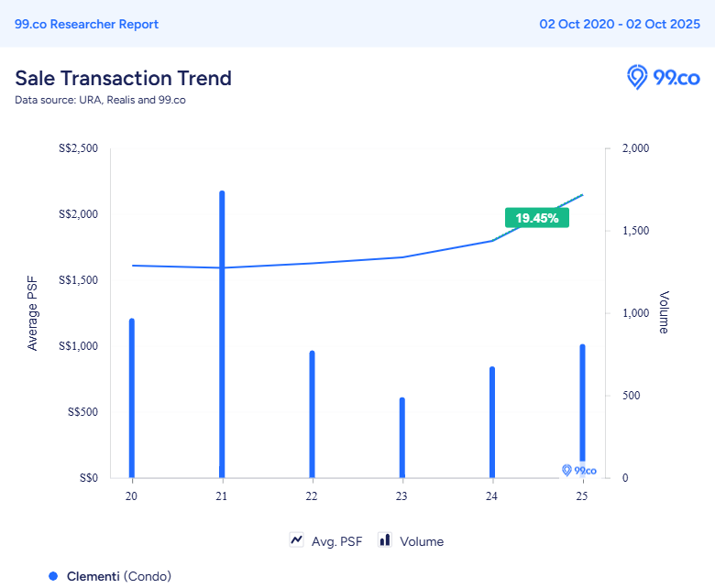This screenshot has height=588, width=715.
Task: Click the blue Clementi series dot
Action: (53, 575)
